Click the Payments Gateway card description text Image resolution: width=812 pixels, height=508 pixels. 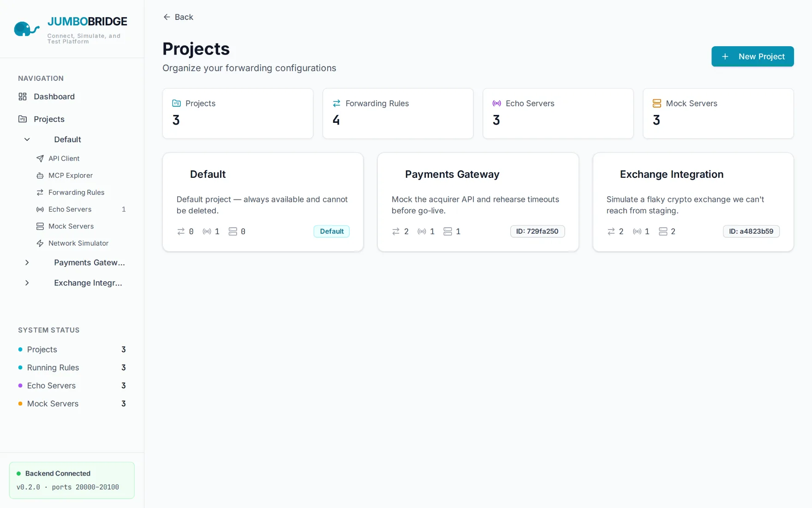[x=475, y=205]
